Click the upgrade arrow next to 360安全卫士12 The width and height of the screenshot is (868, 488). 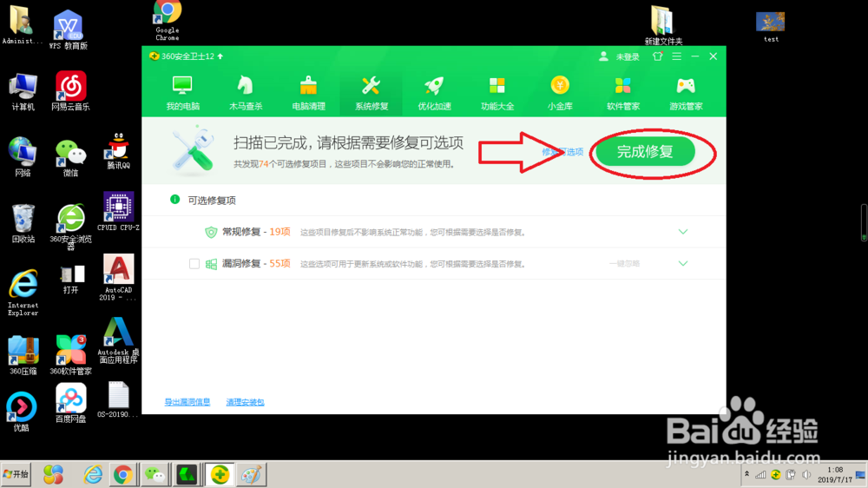pyautogui.click(x=220, y=56)
